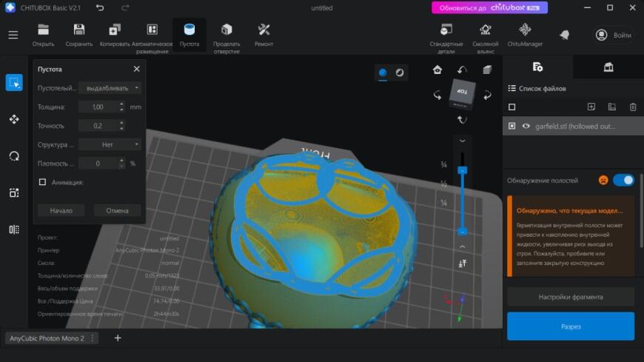
Task: Enable the Анимация checkbox
Action: pos(42,181)
